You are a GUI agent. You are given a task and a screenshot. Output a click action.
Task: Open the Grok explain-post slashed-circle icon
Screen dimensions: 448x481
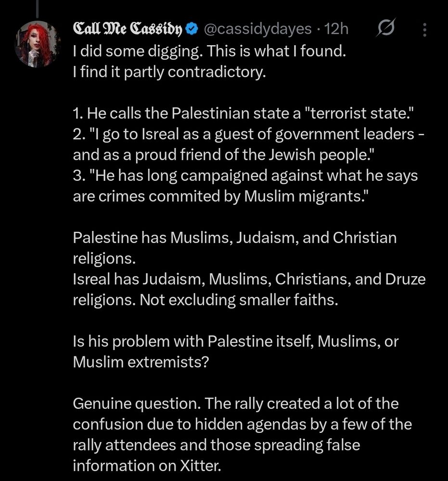coord(385,28)
